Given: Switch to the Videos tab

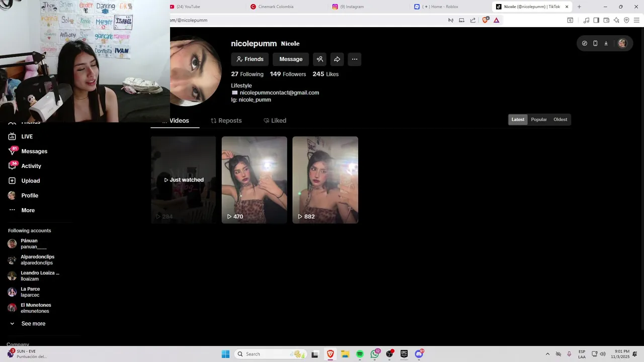Looking at the screenshot, I should tap(175, 121).
